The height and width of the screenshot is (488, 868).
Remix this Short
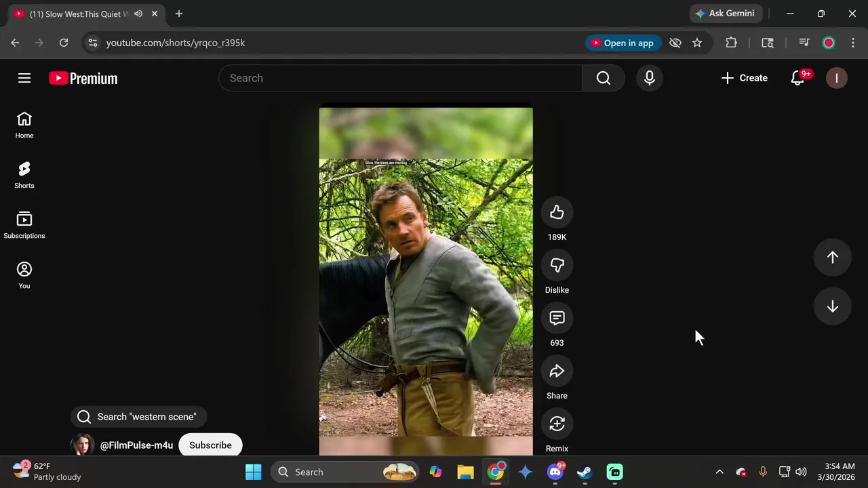pyautogui.click(x=557, y=424)
